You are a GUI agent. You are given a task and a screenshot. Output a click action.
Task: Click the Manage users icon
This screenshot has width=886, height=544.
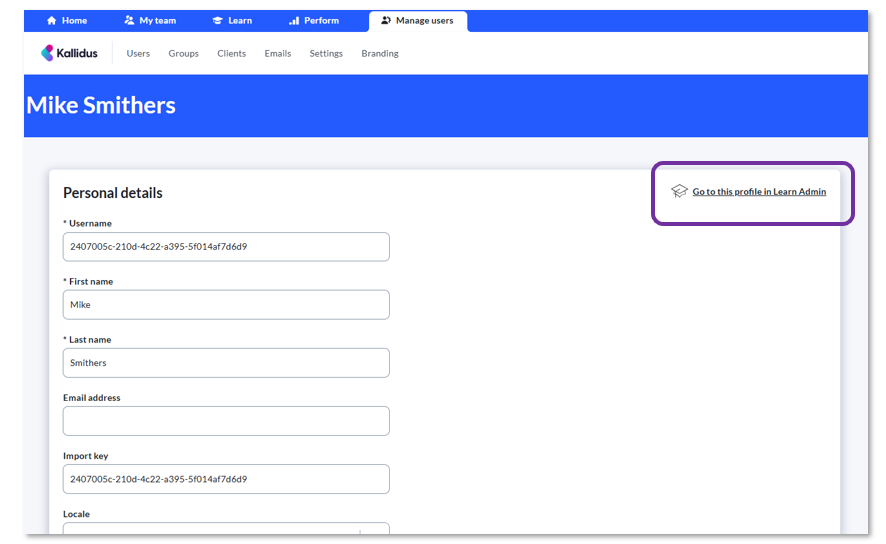point(386,21)
